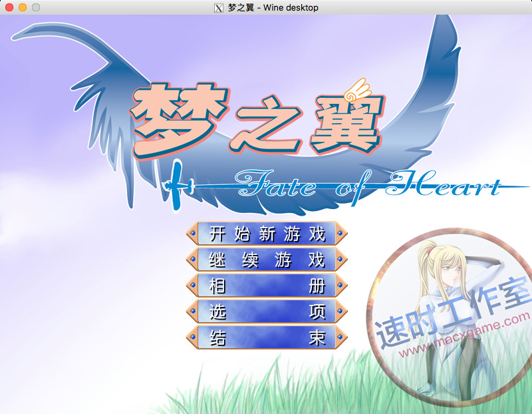The height and width of the screenshot is (414, 532).
Task: Close the Wine desktop window
Action: 9,7
